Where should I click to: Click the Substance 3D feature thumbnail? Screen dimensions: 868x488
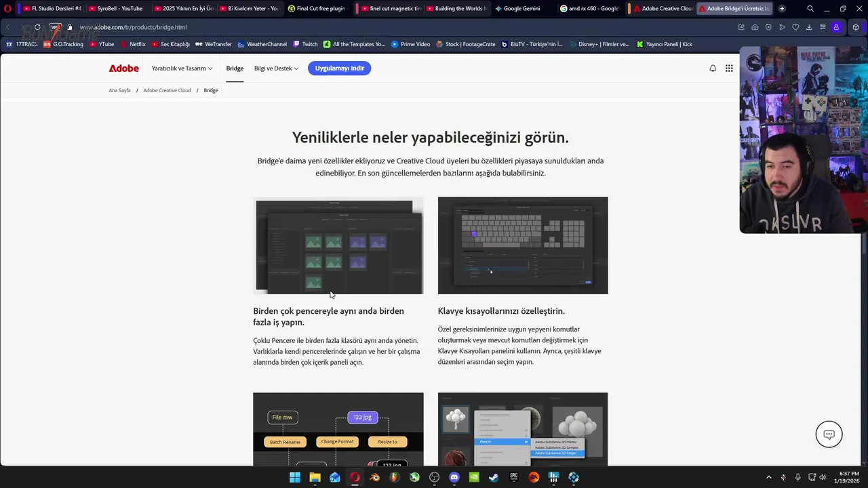(x=523, y=429)
